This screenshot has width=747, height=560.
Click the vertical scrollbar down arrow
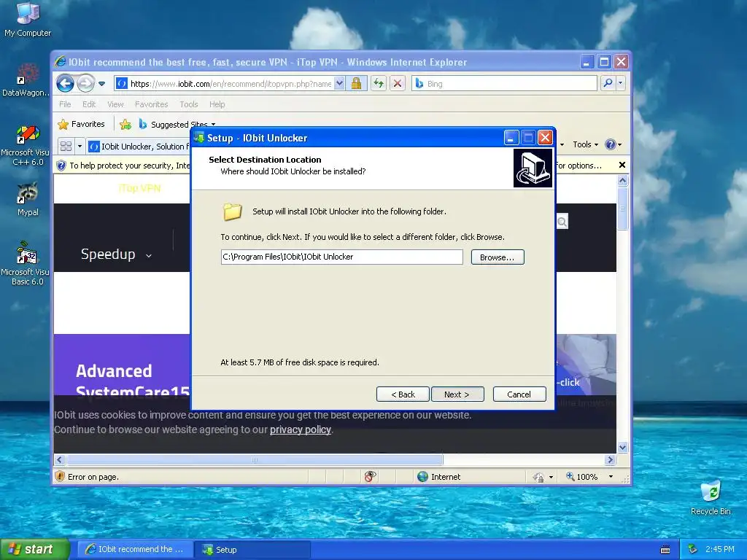(622, 447)
